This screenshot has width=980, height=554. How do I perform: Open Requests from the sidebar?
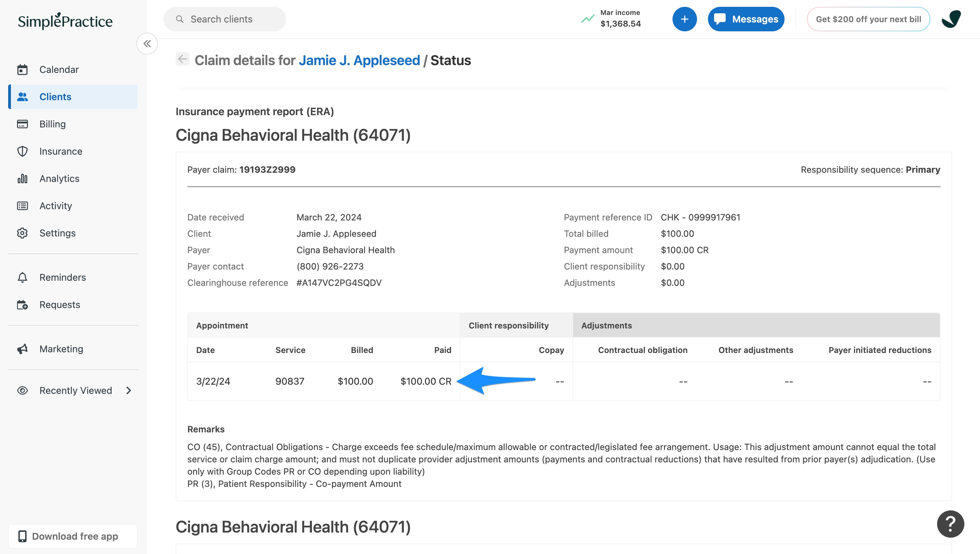73,305
